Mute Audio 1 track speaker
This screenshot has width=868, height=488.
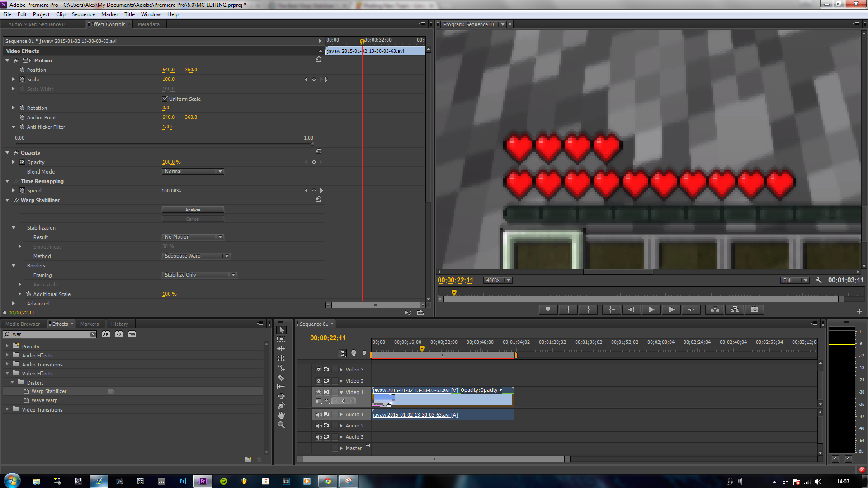[x=319, y=414]
